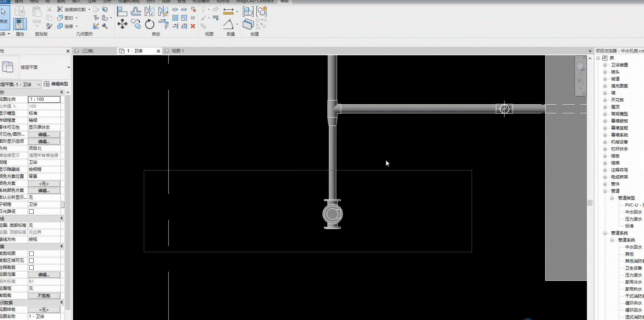Close the '1 - 卫浴' view tab
Viewport: 644px width, 320px height.
(158, 51)
